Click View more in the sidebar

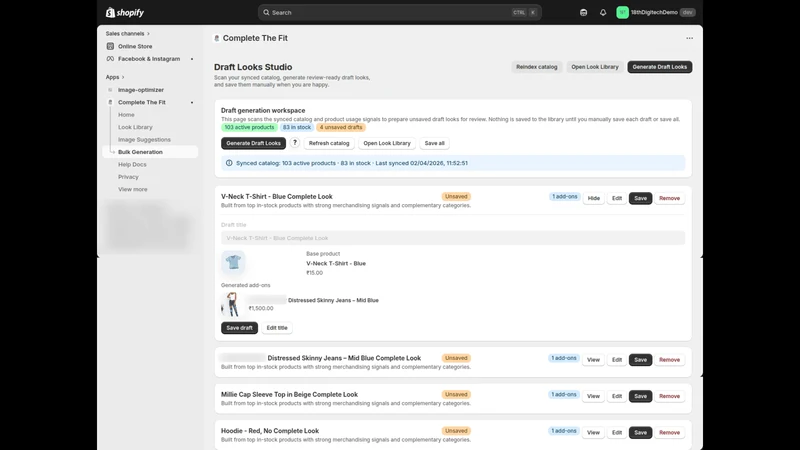[x=133, y=189]
